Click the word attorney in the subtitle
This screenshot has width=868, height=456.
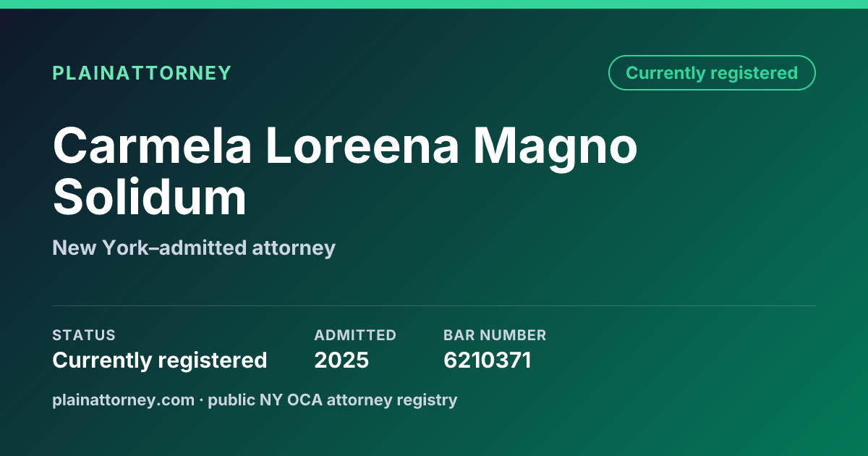click(x=294, y=248)
